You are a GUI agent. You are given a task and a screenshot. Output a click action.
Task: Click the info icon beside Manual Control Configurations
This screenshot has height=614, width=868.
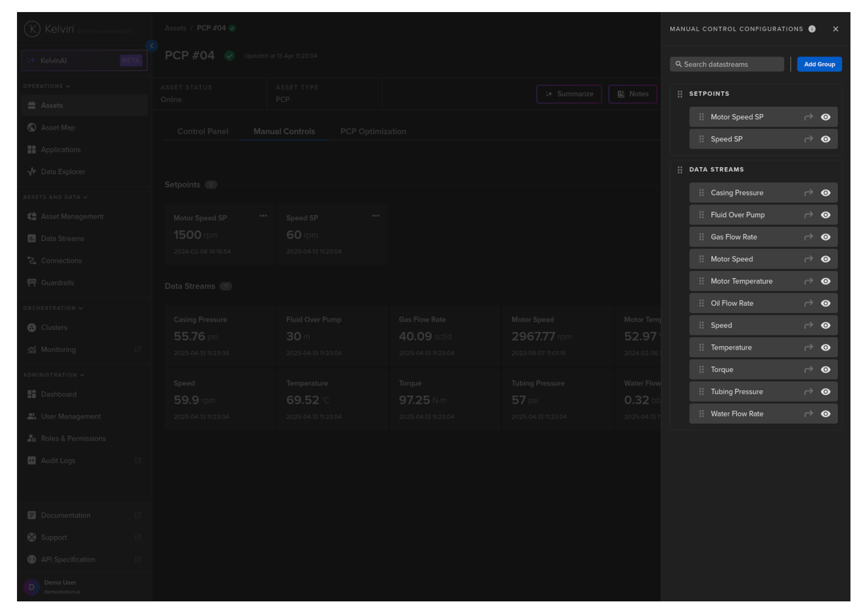click(x=812, y=29)
